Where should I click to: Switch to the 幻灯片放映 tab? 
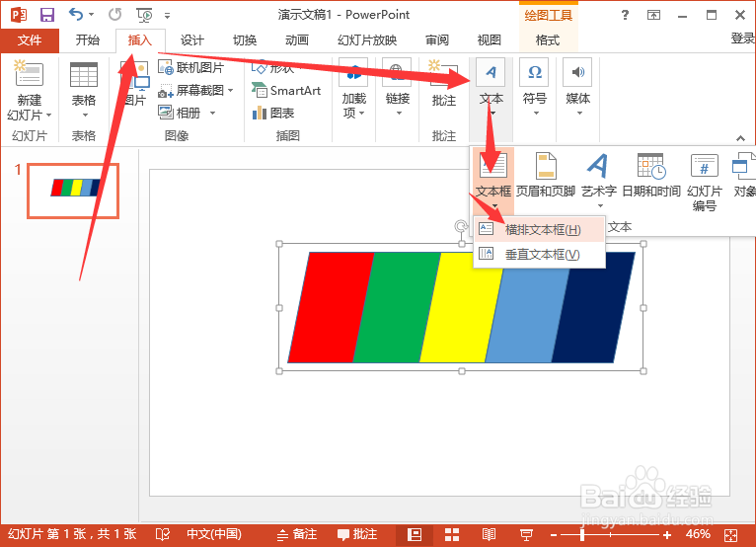tap(367, 40)
